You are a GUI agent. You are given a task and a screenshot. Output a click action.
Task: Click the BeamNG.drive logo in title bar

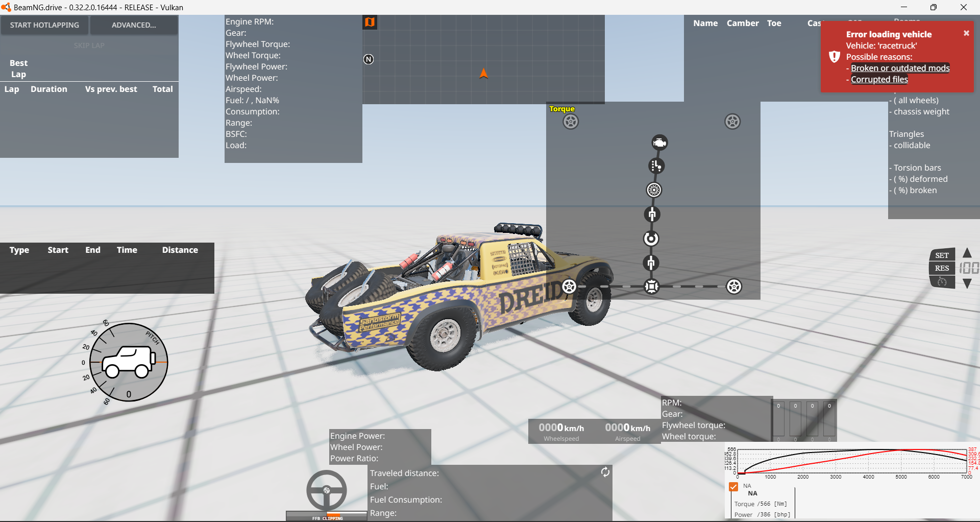click(x=6, y=7)
